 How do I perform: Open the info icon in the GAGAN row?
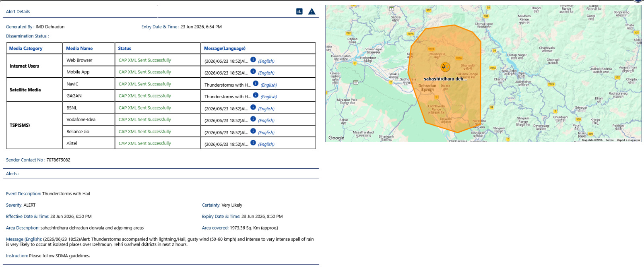256,95
